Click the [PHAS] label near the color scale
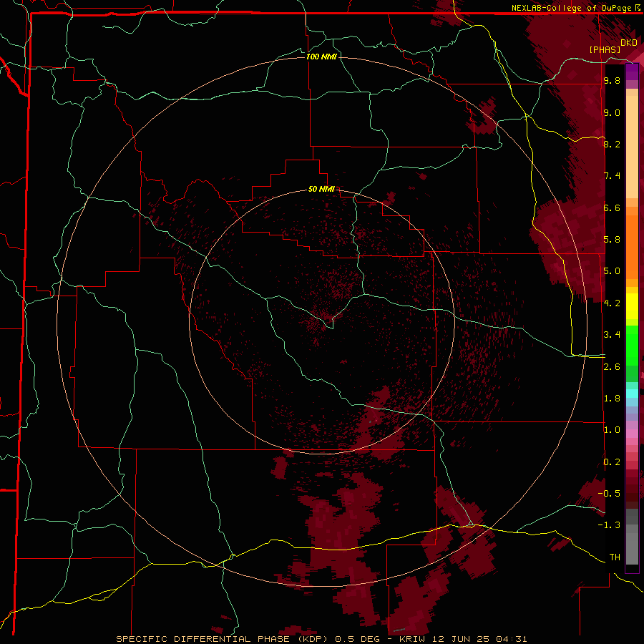 [x=605, y=49]
